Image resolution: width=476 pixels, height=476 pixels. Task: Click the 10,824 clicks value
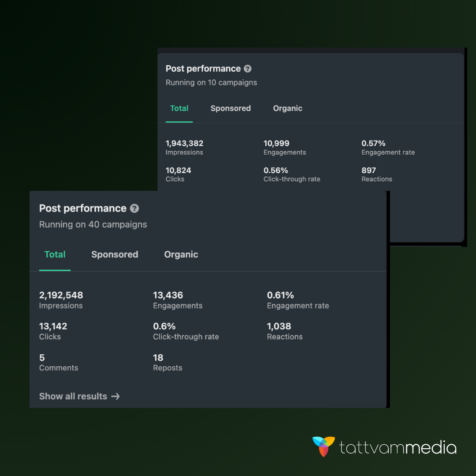178,170
